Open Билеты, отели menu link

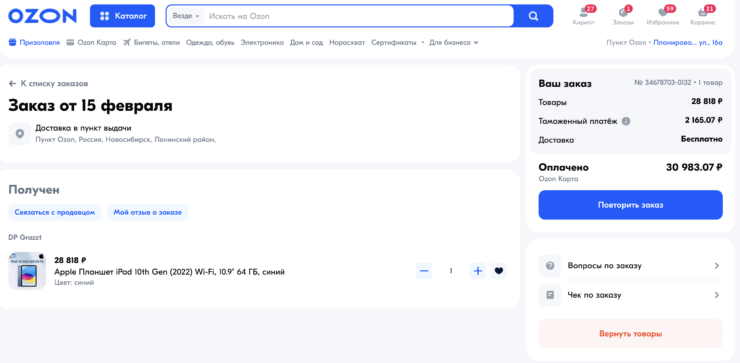151,42
